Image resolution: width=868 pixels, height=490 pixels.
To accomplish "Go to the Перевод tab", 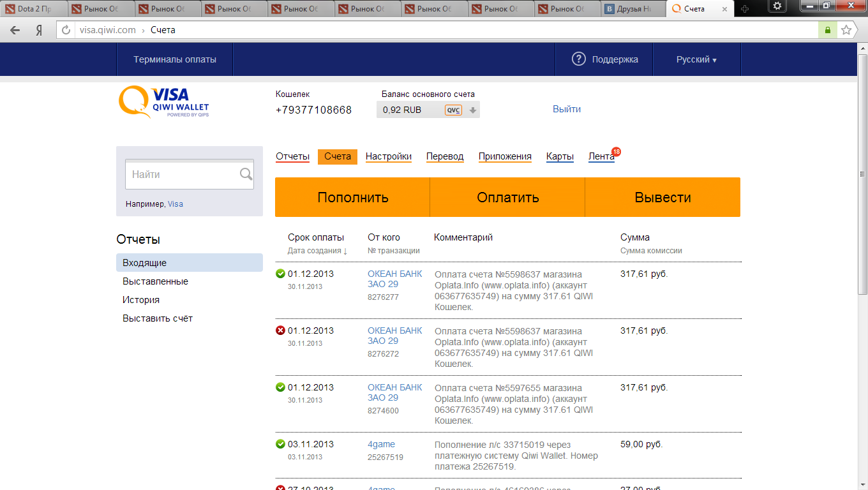I will pos(445,156).
